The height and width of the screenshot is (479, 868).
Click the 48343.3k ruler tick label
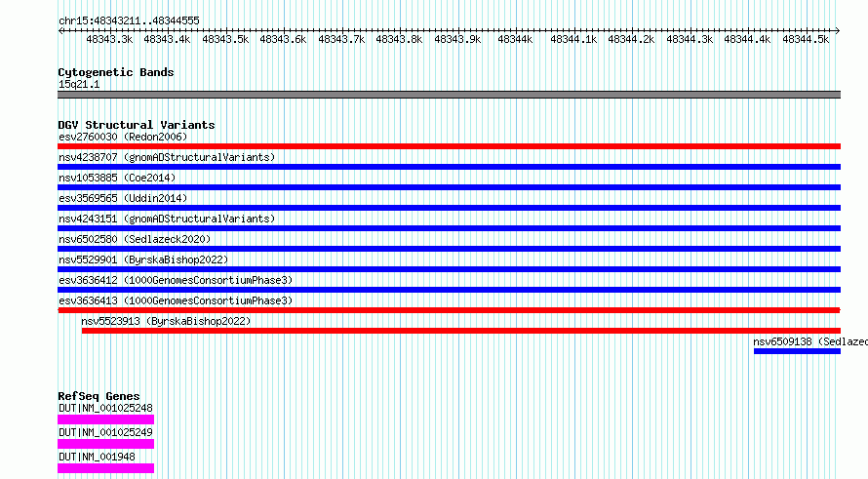109,40
